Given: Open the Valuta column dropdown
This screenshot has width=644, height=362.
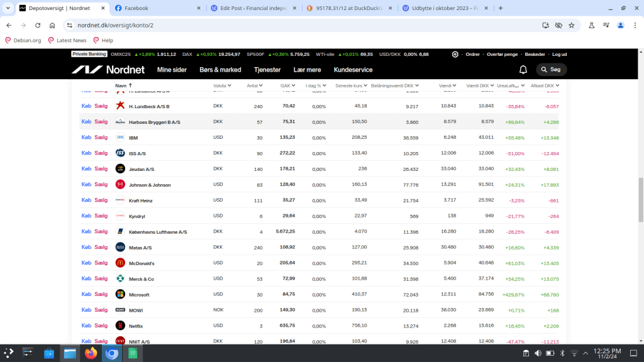Looking at the screenshot, I should click(222, 85).
